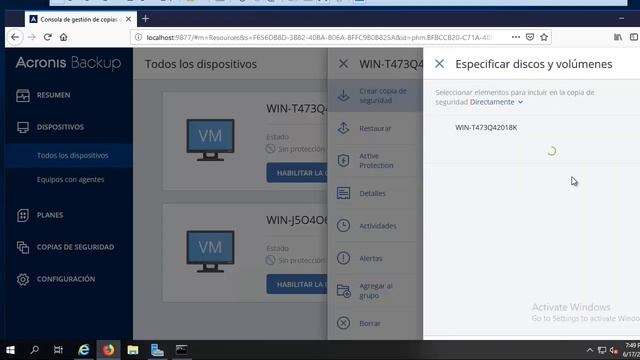This screenshot has width=640, height=360.
Task: Bookmark this page with star icon
Action: point(544,37)
